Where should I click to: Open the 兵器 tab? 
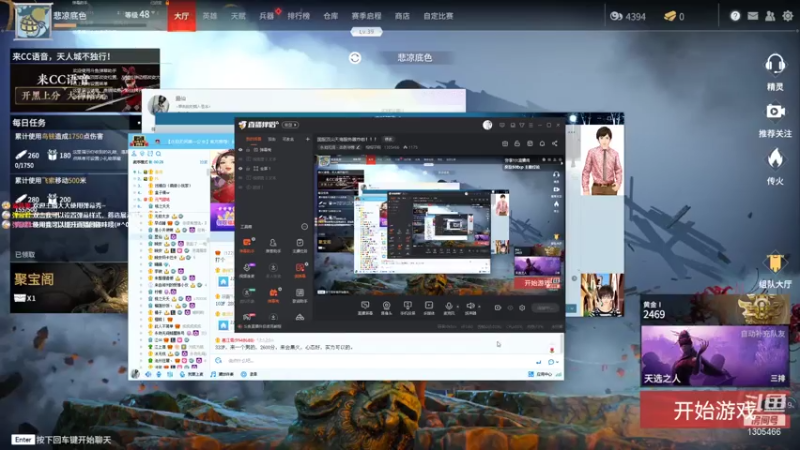point(266,16)
